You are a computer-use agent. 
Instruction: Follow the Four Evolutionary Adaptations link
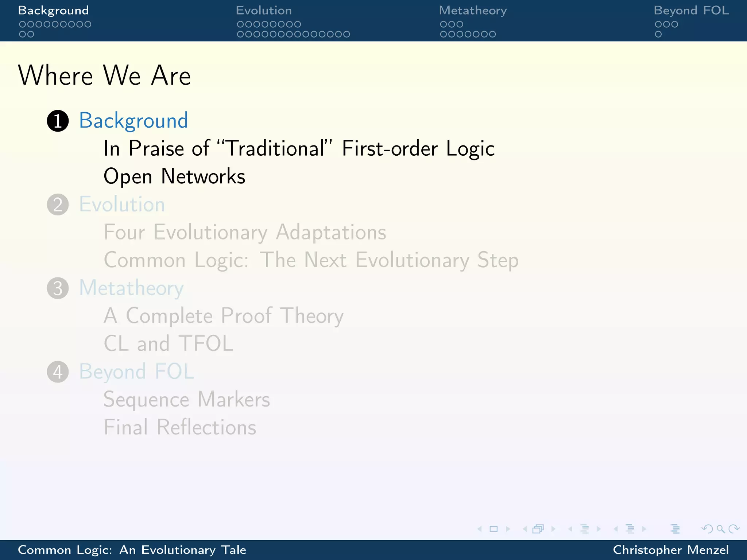coord(245,232)
